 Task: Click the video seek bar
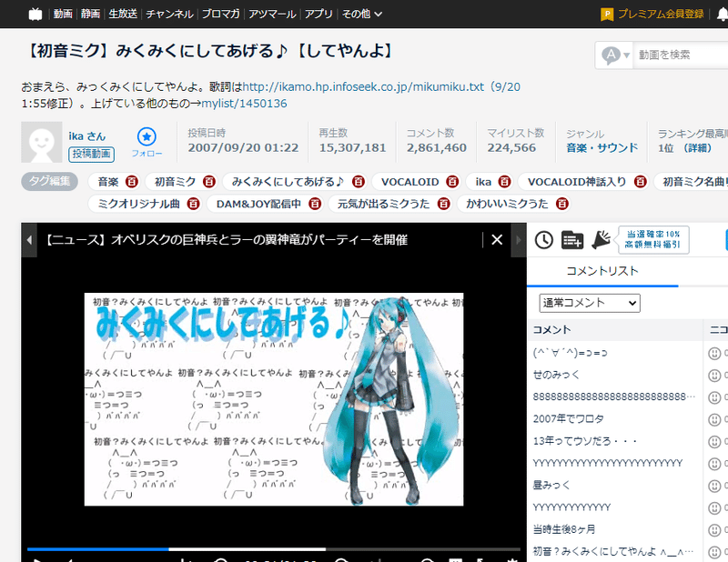(274, 549)
